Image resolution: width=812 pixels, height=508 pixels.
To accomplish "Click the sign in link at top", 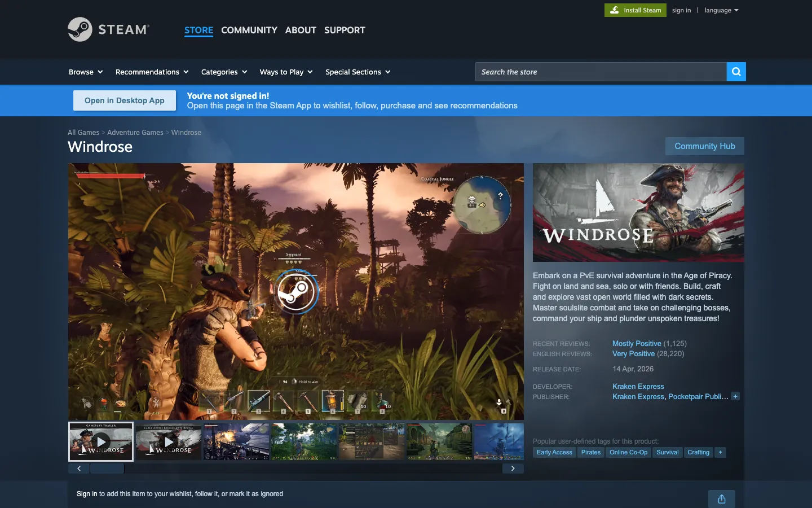I will coord(681,10).
